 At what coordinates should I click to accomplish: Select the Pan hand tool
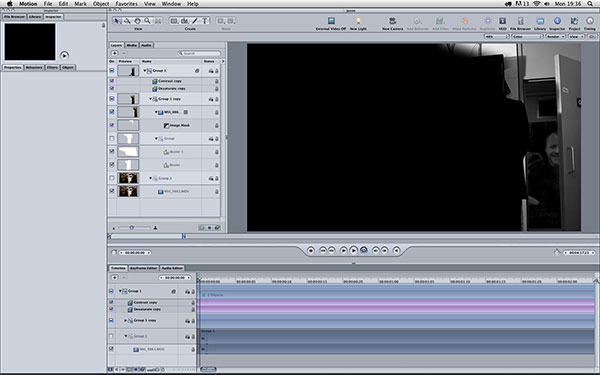[137, 21]
